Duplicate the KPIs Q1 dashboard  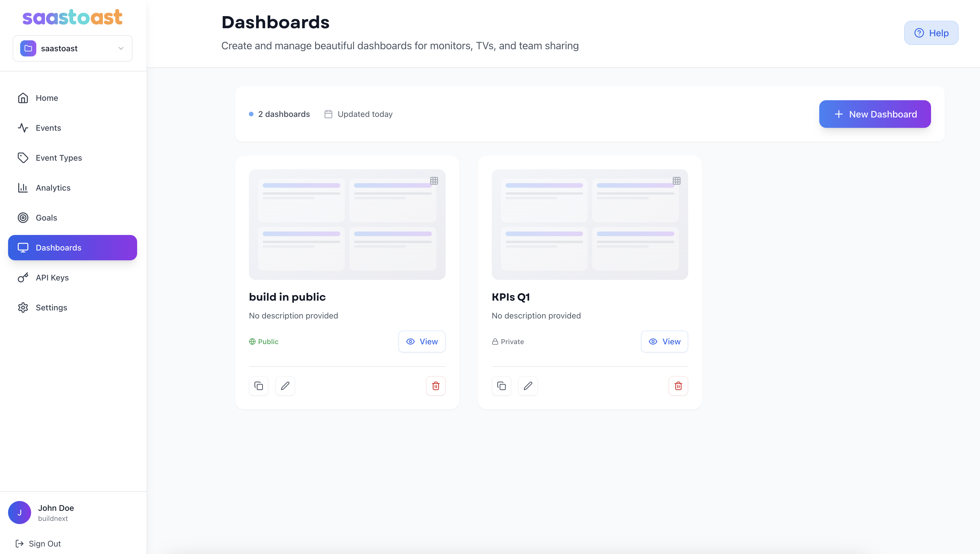pyautogui.click(x=501, y=386)
